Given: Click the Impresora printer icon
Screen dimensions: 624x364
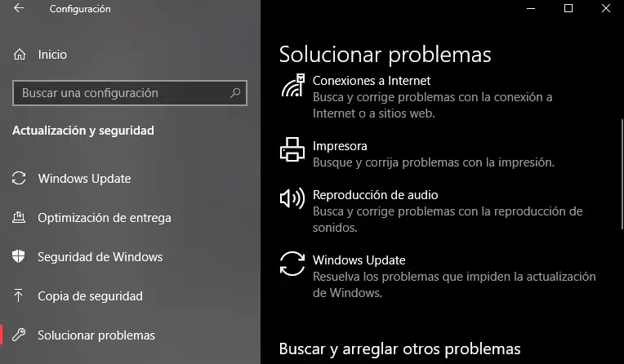Looking at the screenshot, I should (292, 151).
